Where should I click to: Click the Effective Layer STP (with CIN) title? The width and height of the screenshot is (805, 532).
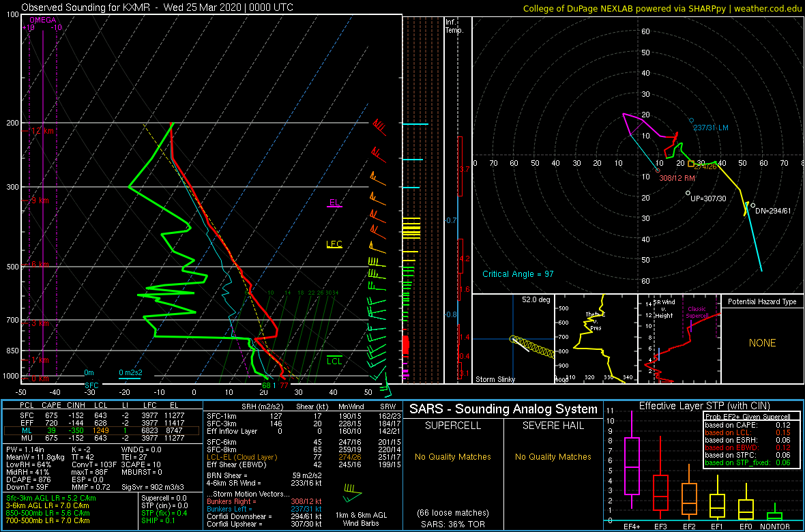pos(703,406)
